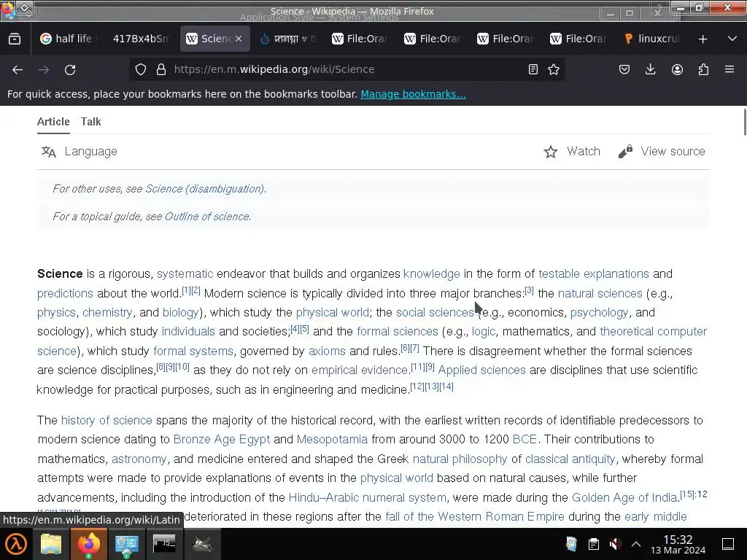Screen dimensions: 747x560
Task: Open the Manage bookmarks link
Action: 413,94
